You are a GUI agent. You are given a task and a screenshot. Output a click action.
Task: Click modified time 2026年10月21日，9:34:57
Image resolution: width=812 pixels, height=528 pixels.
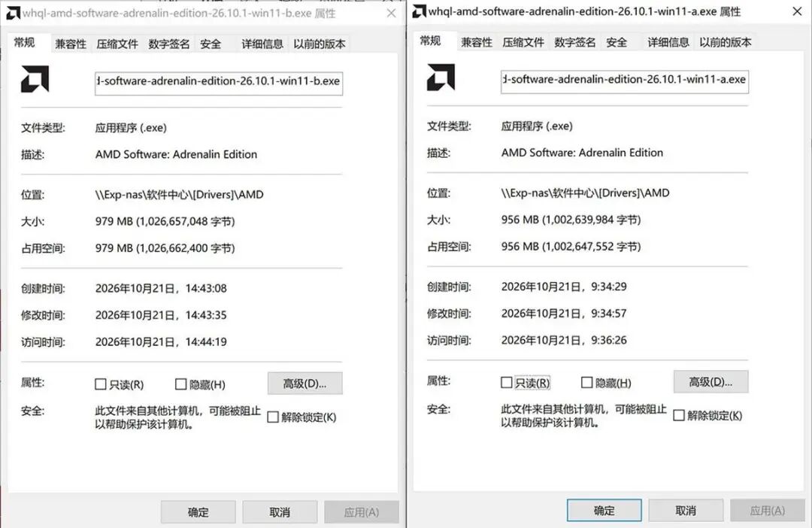tap(564, 314)
